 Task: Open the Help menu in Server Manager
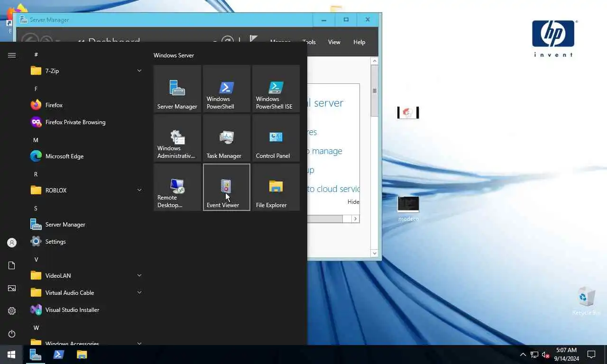tap(359, 42)
